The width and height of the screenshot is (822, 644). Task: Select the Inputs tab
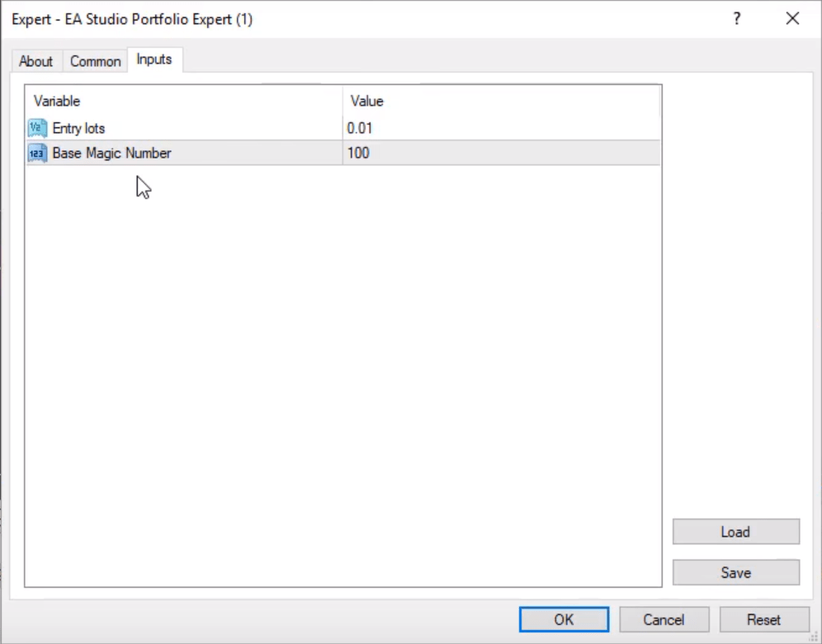click(x=154, y=59)
